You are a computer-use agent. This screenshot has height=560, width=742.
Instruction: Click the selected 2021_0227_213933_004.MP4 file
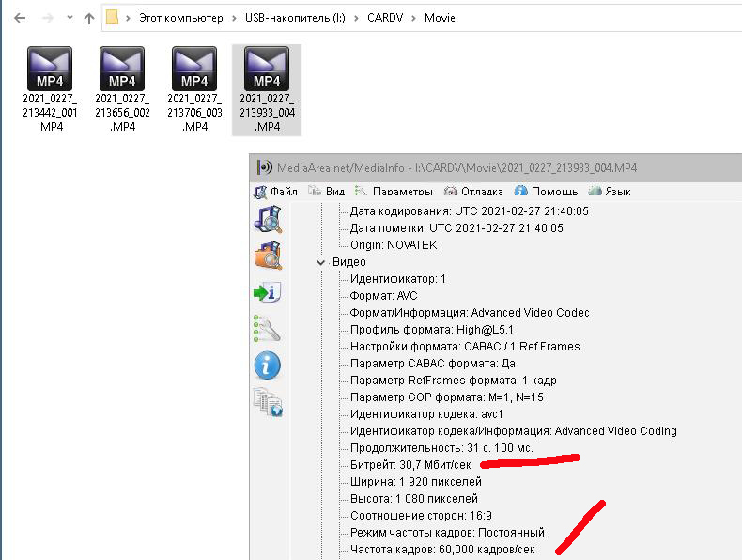coord(268,69)
